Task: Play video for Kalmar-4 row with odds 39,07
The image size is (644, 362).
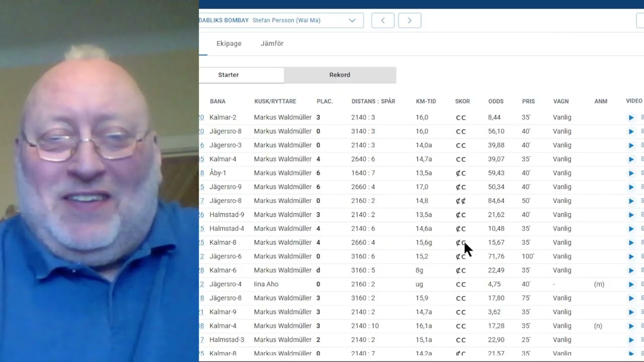Action: point(631,159)
